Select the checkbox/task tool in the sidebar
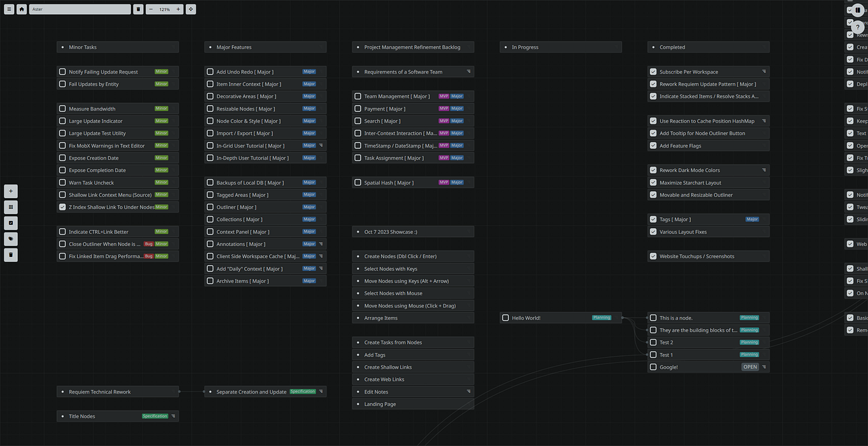This screenshot has height=446, width=868. 10,222
